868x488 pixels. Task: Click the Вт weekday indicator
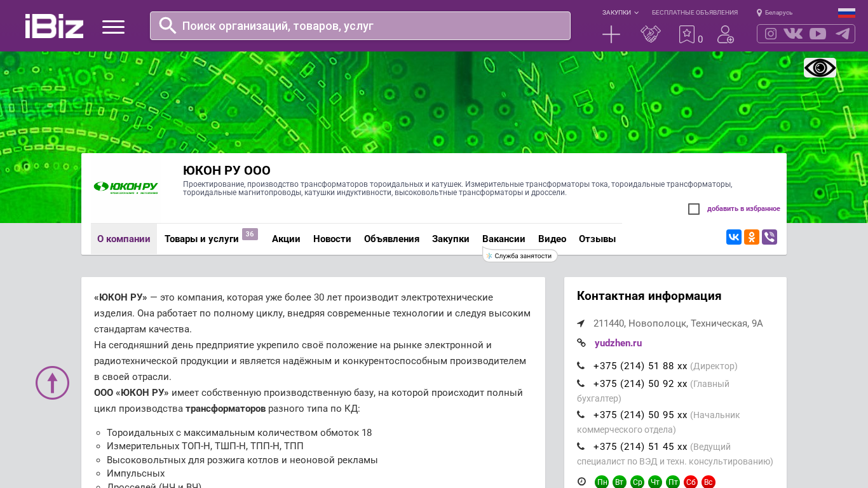620,482
